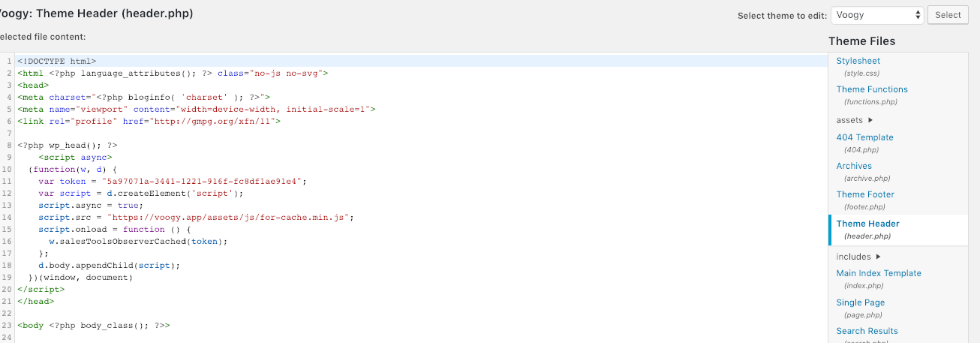Click the d.body.appendChild(script) line
This screenshot has width=980, height=343.
click(110, 265)
